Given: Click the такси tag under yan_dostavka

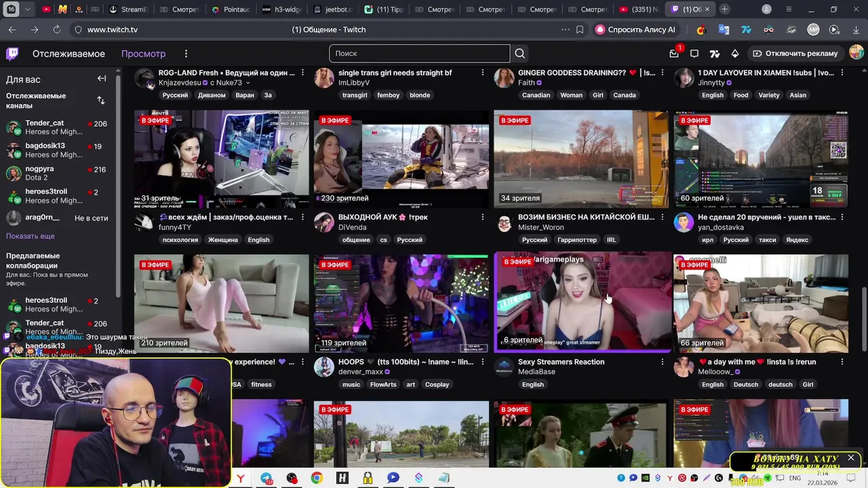Looking at the screenshot, I should (x=767, y=240).
